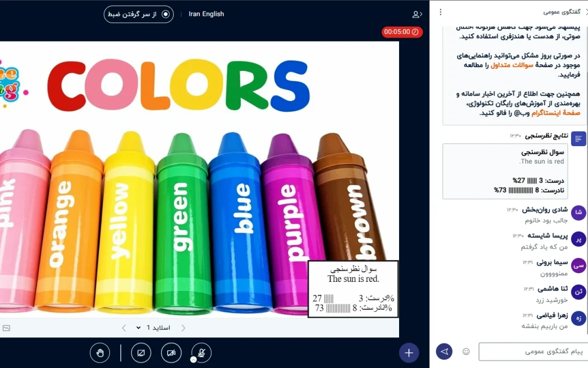This screenshot has height=368, width=588.
Task: Collapse the public chat panel chevron
Action: tap(585, 12)
